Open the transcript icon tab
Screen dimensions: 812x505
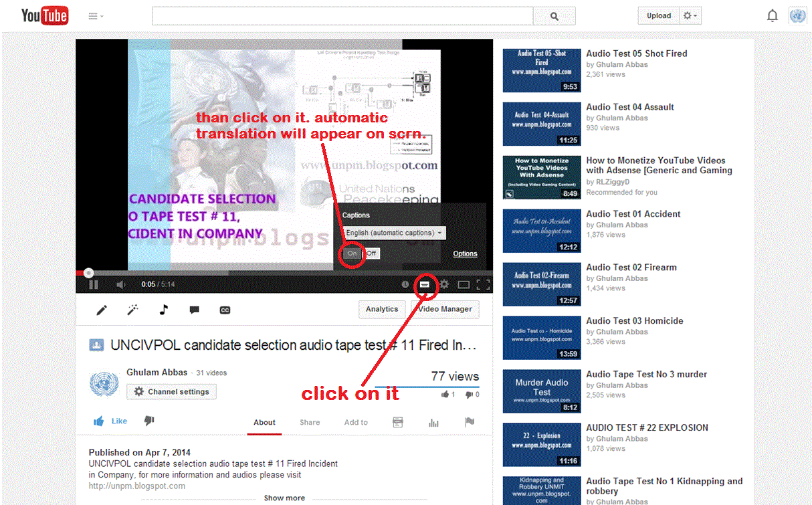[398, 422]
